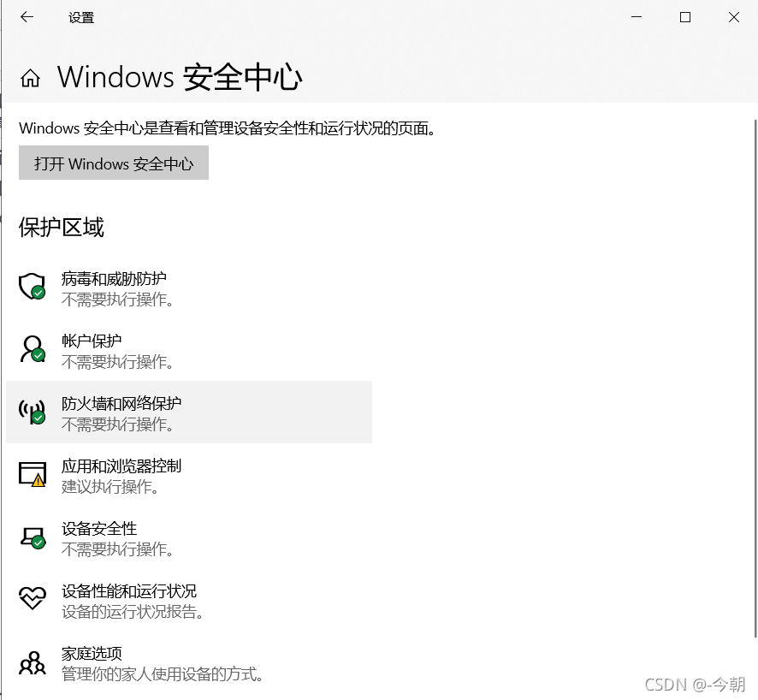
Task: Click the family options people icon
Action: click(x=32, y=663)
